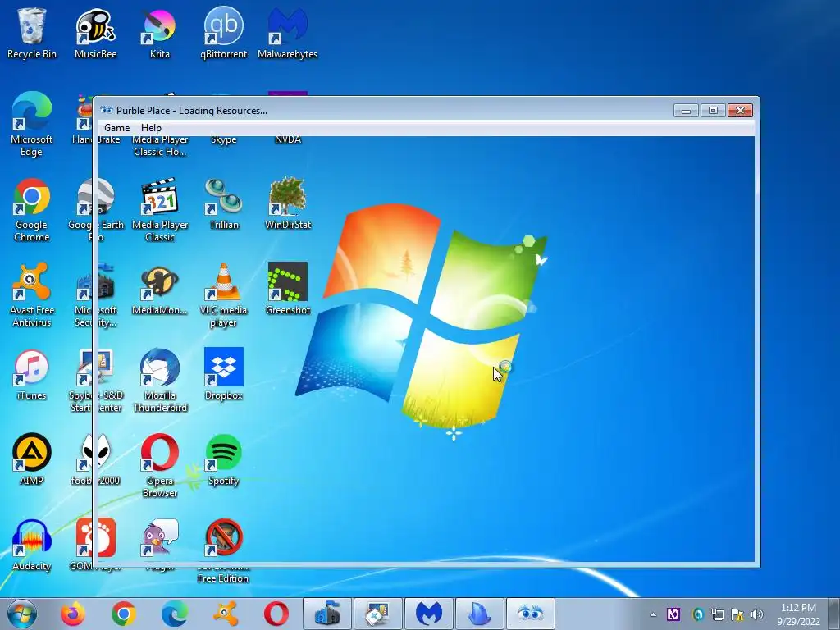Launch Chrome from the taskbar
This screenshot has height=630, width=840.
[123, 614]
